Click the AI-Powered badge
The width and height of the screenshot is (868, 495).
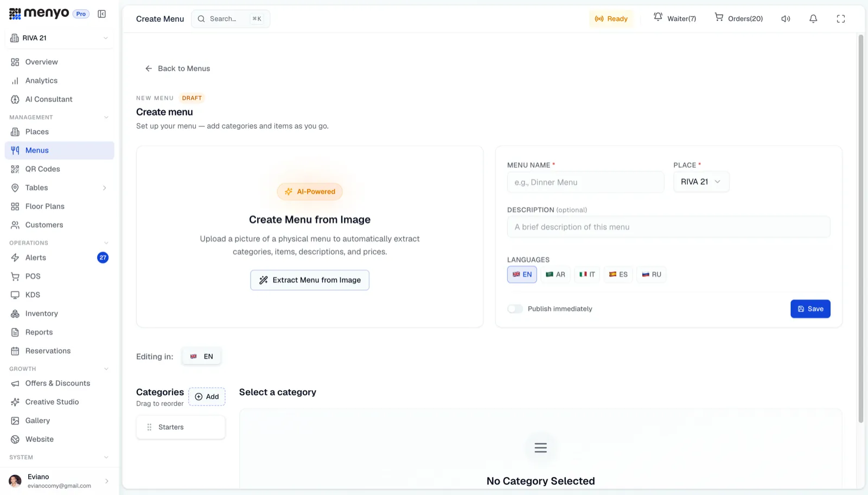(310, 192)
